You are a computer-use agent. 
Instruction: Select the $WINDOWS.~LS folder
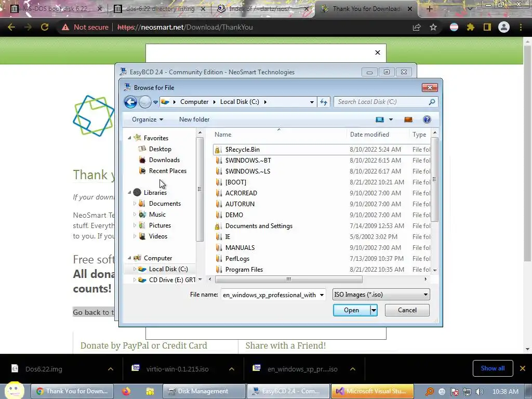pos(248,171)
